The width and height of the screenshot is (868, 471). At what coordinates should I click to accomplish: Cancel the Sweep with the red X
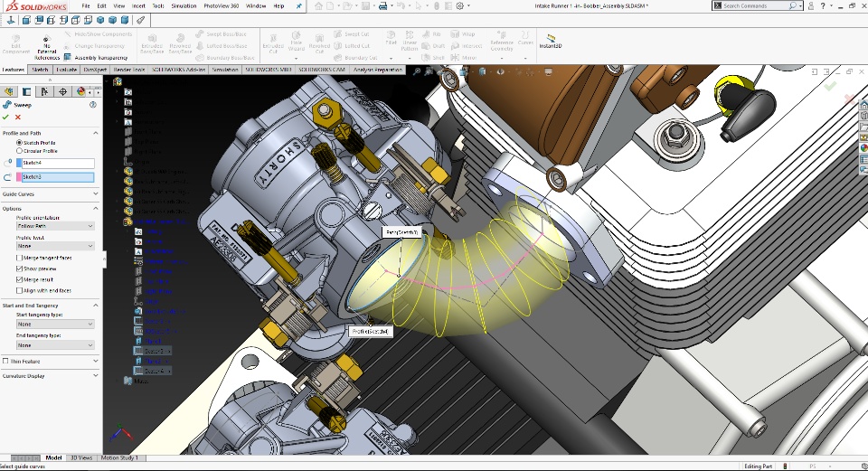click(18, 117)
